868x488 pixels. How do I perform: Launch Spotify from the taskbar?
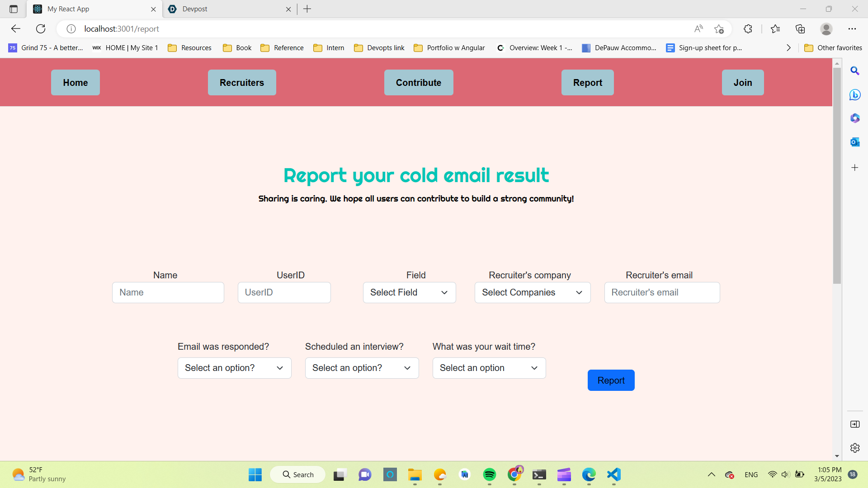pos(489,474)
